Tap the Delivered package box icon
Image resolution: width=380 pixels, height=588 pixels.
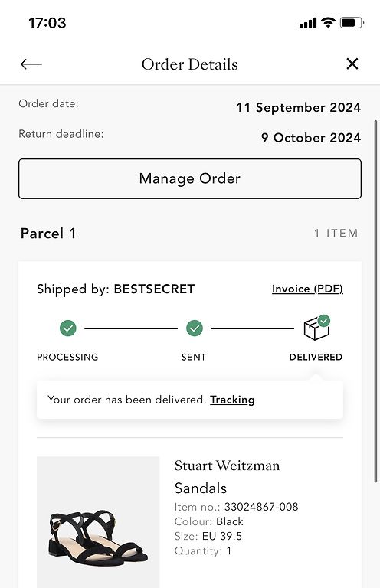(x=316, y=328)
